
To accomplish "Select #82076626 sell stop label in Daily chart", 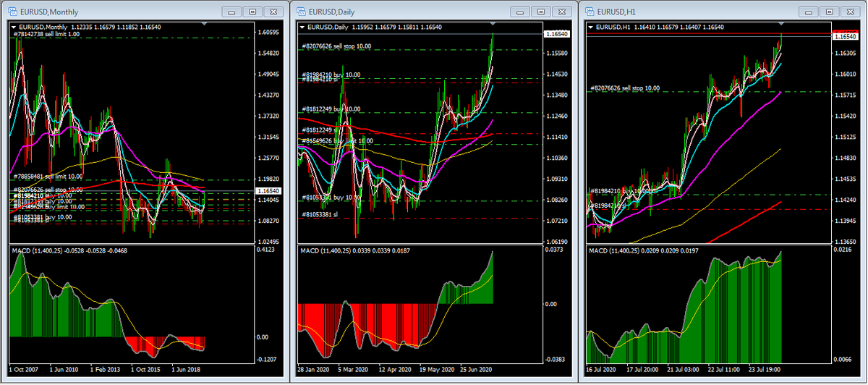I will click(x=336, y=46).
